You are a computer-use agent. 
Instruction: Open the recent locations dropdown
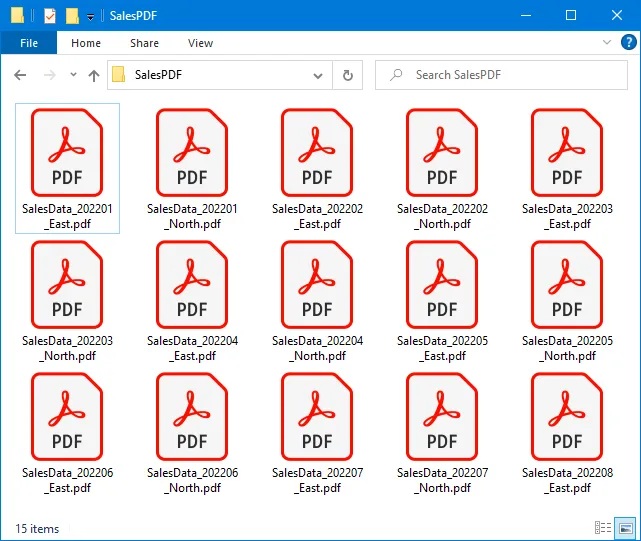tap(73, 75)
